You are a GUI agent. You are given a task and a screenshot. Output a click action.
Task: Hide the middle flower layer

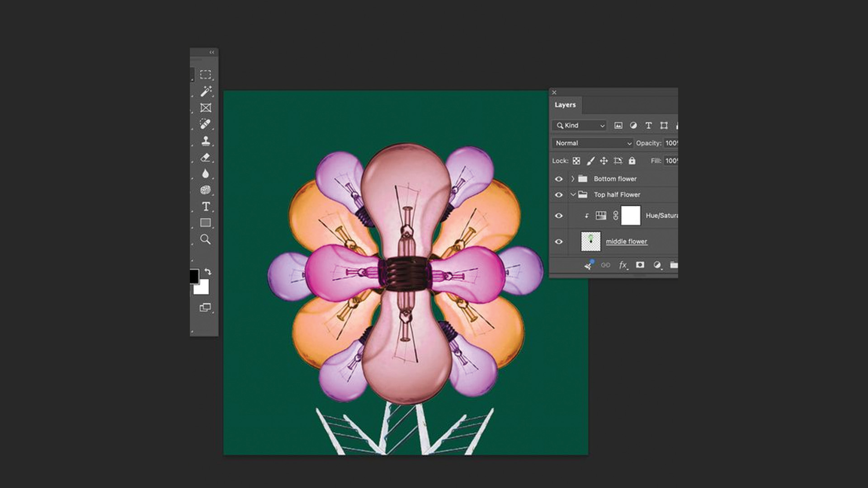pyautogui.click(x=559, y=242)
